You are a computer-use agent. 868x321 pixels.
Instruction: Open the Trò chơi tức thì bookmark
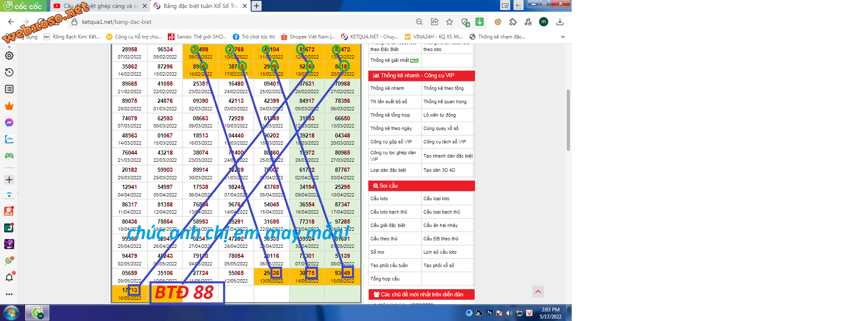coord(254,37)
